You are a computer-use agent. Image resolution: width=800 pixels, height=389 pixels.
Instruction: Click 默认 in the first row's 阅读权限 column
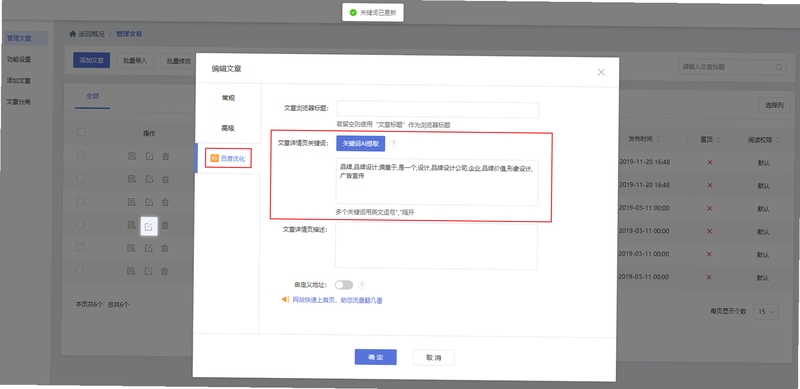pos(764,163)
